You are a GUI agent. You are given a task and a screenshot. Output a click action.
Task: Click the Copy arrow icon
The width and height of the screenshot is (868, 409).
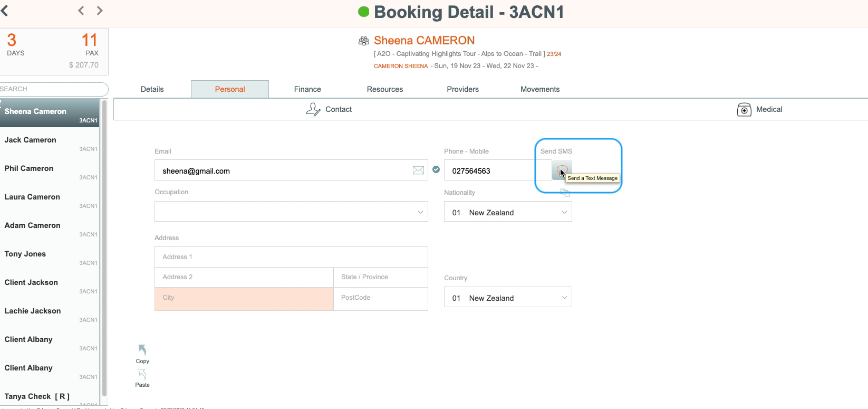tap(142, 350)
